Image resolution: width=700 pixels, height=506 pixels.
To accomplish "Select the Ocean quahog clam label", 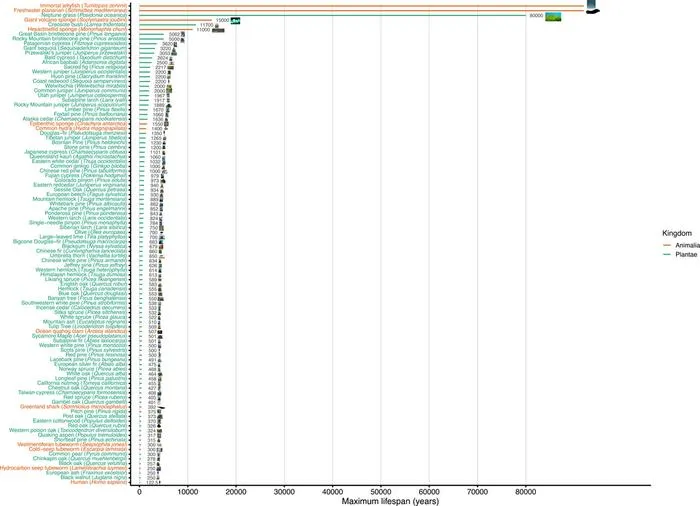I will point(82,331).
